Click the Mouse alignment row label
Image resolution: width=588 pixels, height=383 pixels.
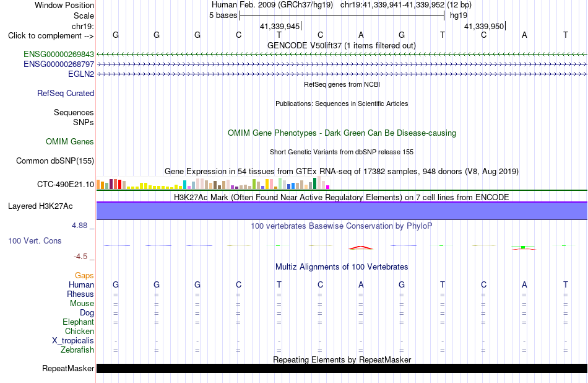(82, 304)
